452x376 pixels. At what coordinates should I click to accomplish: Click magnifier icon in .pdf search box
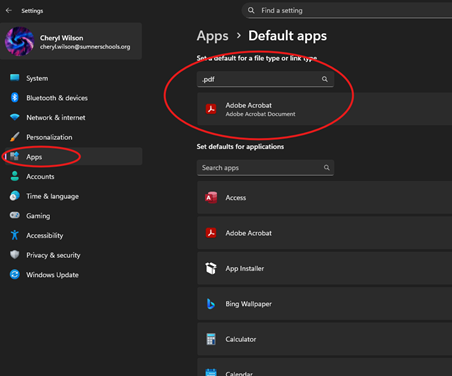coord(325,79)
